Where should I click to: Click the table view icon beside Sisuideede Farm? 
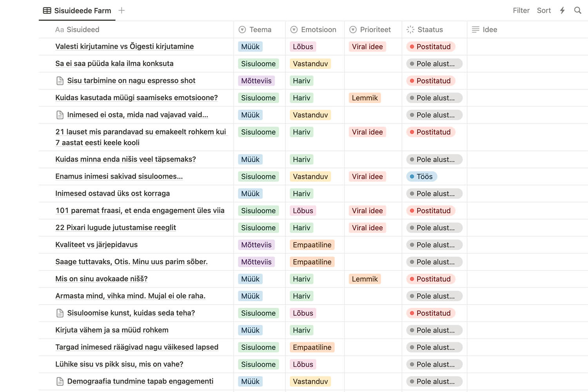pyautogui.click(x=47, y=11)
